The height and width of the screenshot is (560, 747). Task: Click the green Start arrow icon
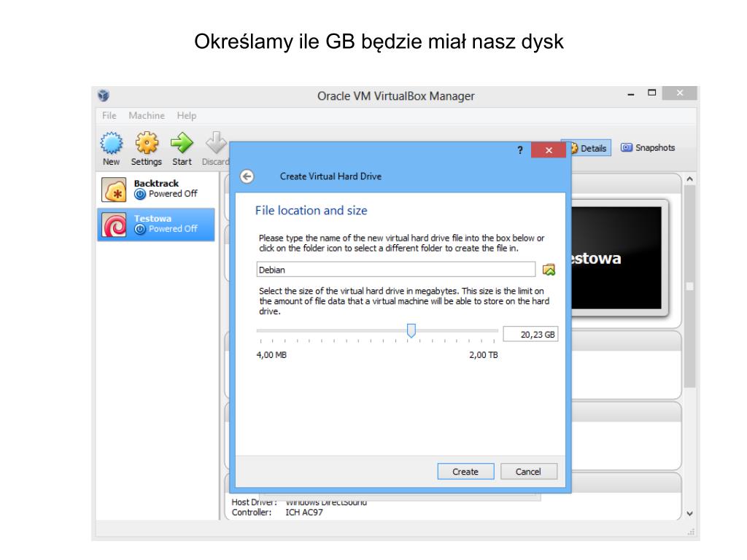coord(182,143)
